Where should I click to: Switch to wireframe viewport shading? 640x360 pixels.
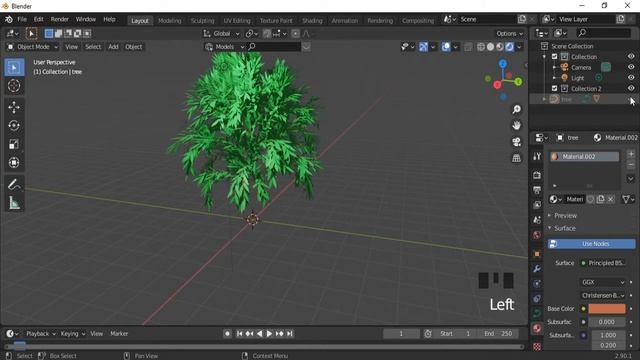pyautogui.click(x=481, y=47)
